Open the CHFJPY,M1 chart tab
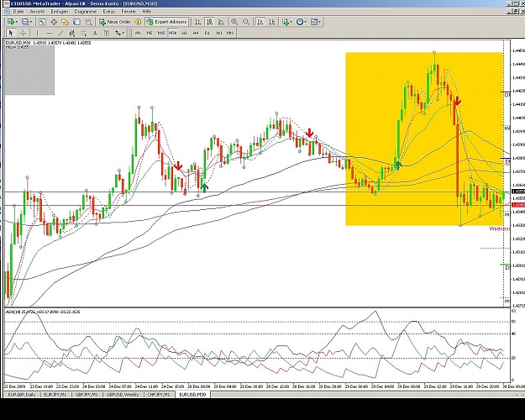Image resolution: width=525 pixels, height=420 pixels. point(159,395)
